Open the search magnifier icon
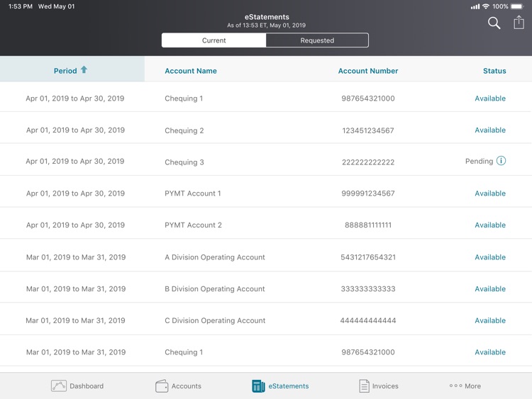Viewport: 532px width, 399px height. click(494, 23)
